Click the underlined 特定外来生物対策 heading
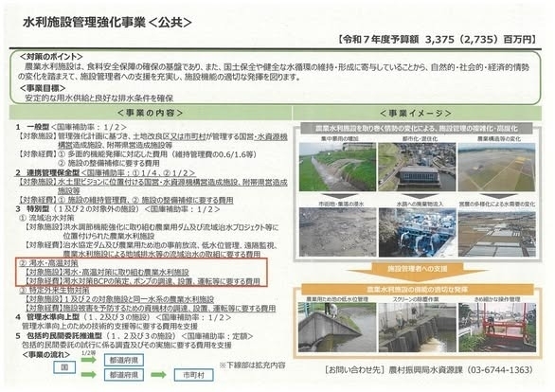This screenshot has width=555, height=392. click(54, 291)
